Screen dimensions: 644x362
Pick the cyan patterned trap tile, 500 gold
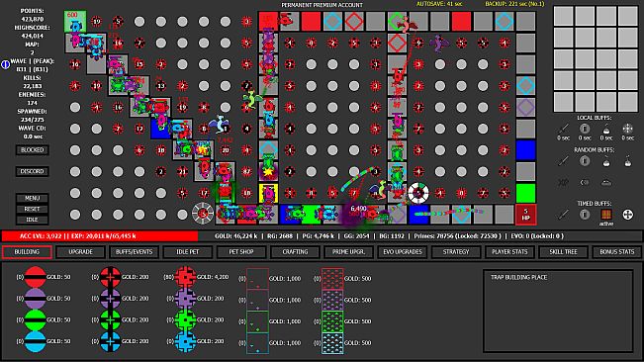click(x=332, y=342)
